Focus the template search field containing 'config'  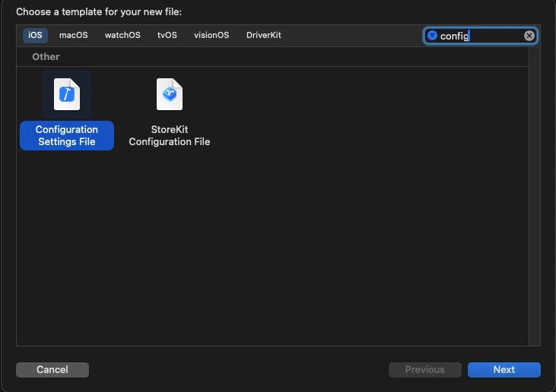coord(479,36)
